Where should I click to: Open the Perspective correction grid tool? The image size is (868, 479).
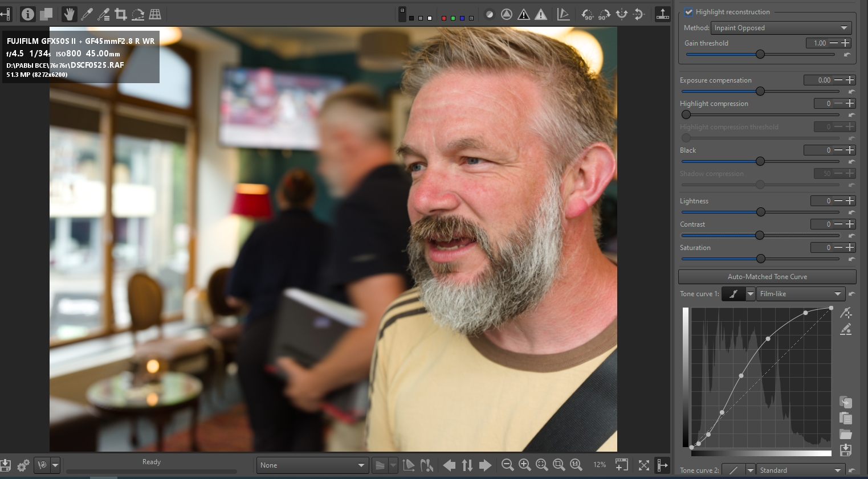pos(155,14)
